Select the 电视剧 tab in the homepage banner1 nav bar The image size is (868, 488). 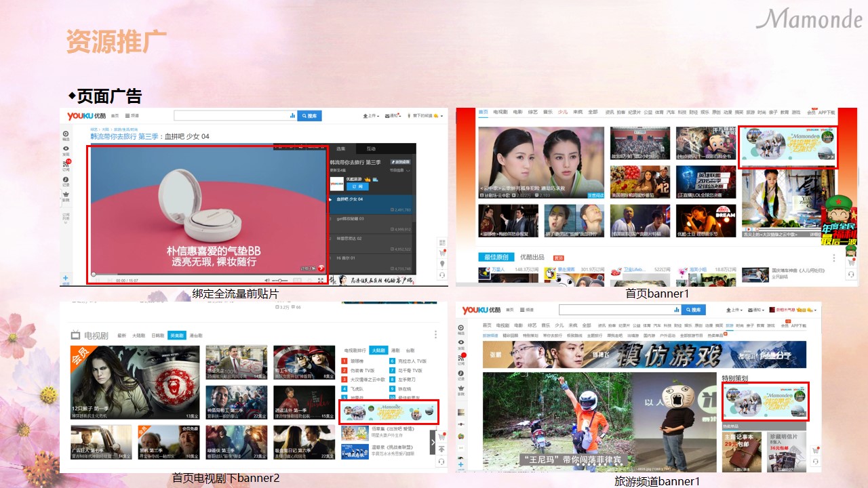tap(500, 112)
